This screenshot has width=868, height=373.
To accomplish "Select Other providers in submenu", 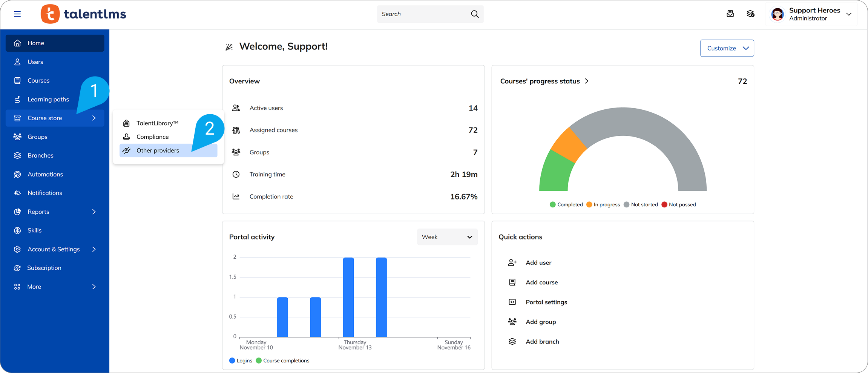I will [158, 150].
